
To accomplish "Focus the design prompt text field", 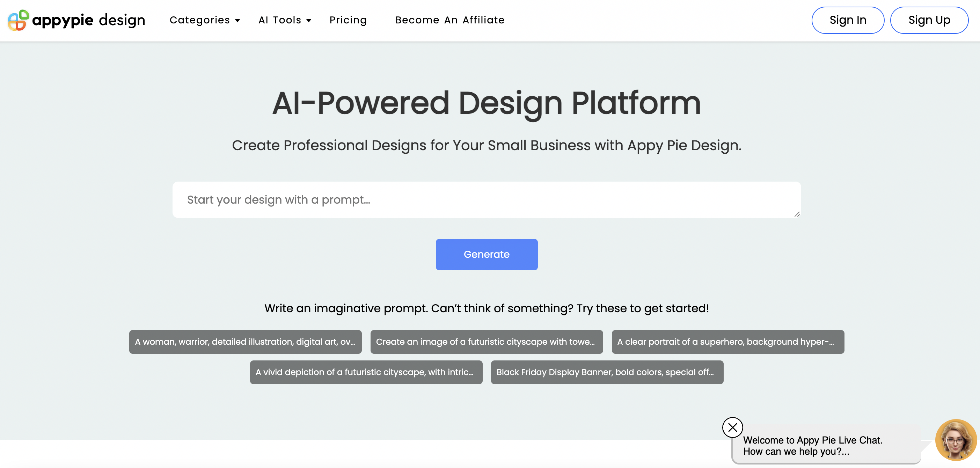I will (486, 200).
